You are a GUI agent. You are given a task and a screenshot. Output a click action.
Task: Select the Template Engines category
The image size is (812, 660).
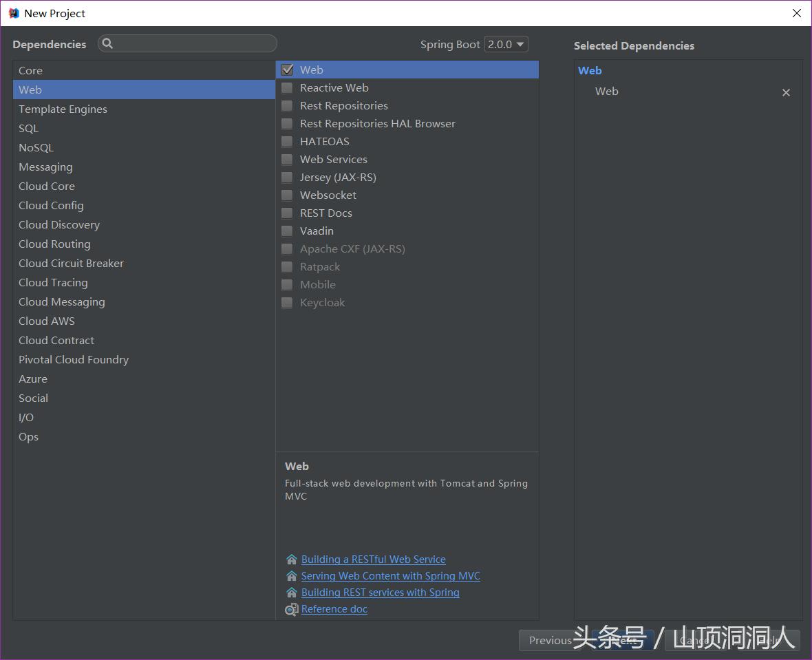click(63, 109)
